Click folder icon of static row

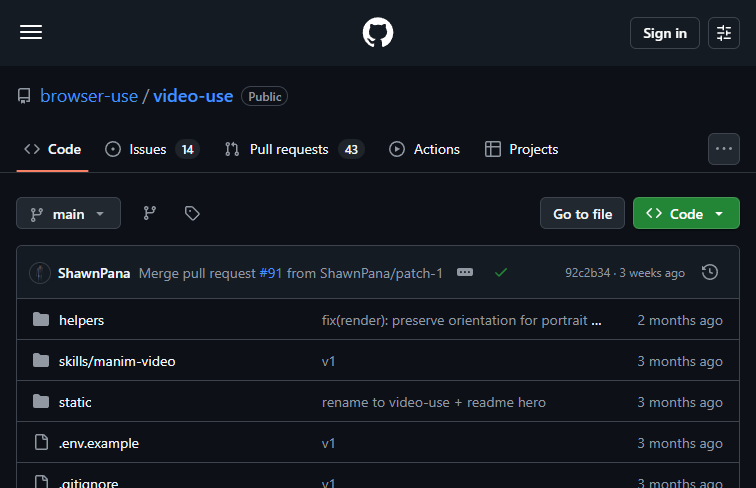pos(41,401)
